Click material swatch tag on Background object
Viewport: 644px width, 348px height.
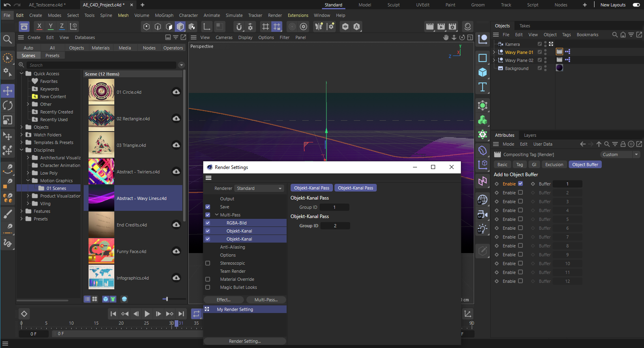[559, 68]
